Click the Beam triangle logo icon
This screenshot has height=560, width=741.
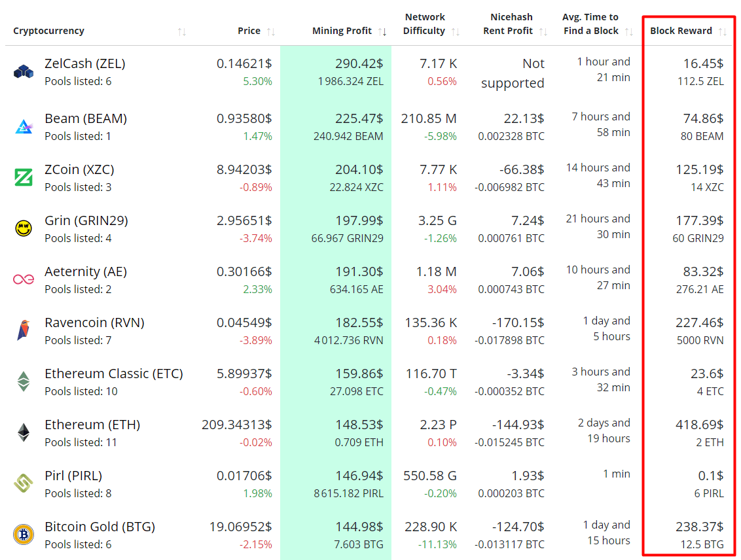24,126
